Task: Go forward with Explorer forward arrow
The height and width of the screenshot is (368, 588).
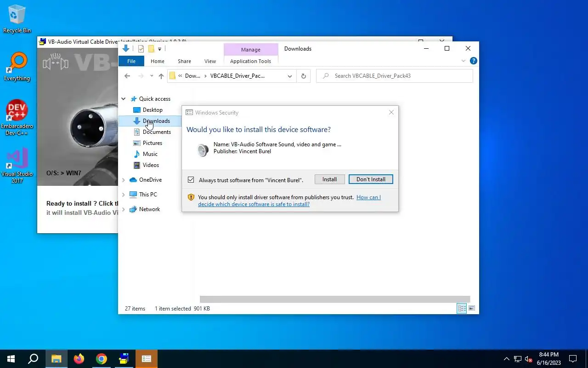Action: [x=141, y=76]
